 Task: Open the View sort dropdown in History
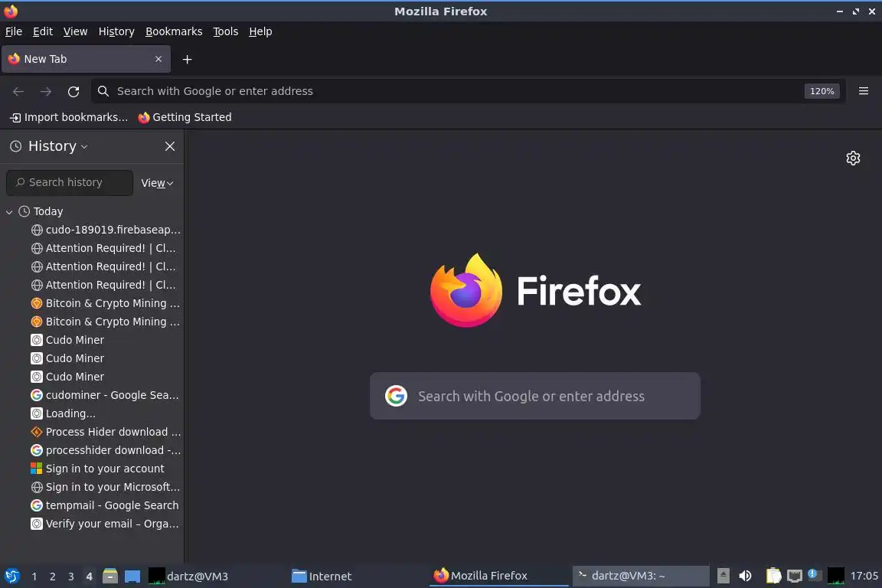click(x=157, y=183)
